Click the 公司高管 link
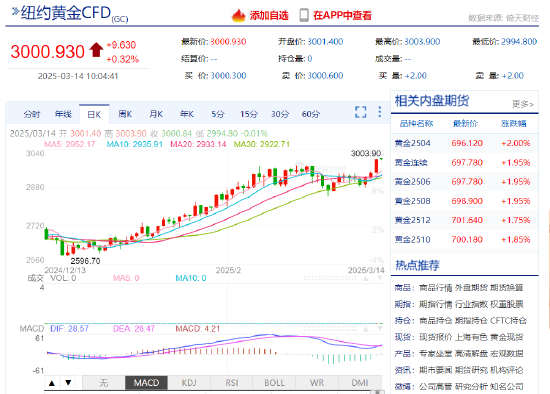 click(436, 387)
